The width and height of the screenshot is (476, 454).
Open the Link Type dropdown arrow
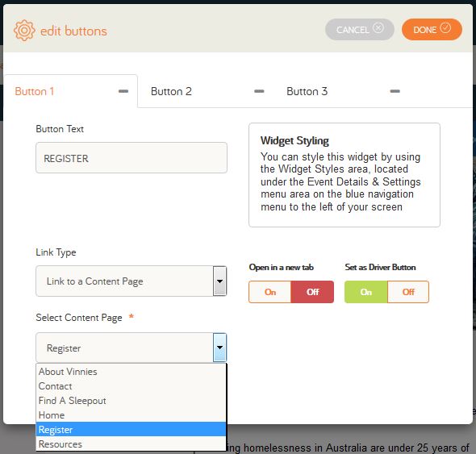coord(219,281)
